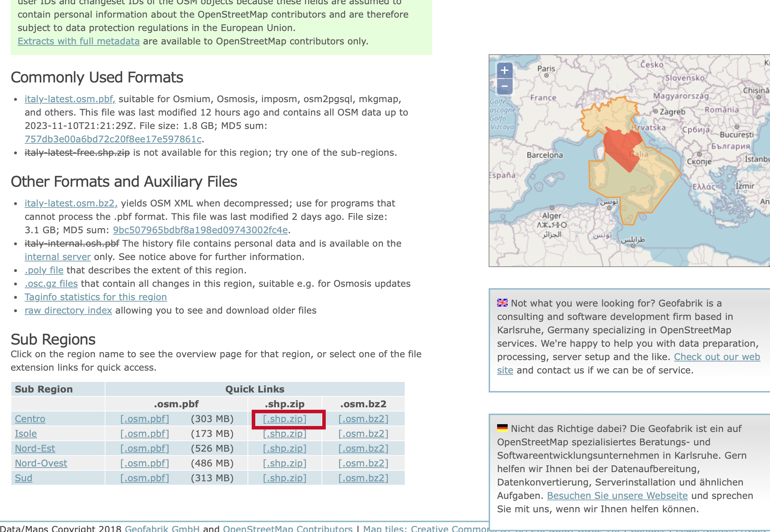Open Extracts with full metadata link

[x=79, y=41]
